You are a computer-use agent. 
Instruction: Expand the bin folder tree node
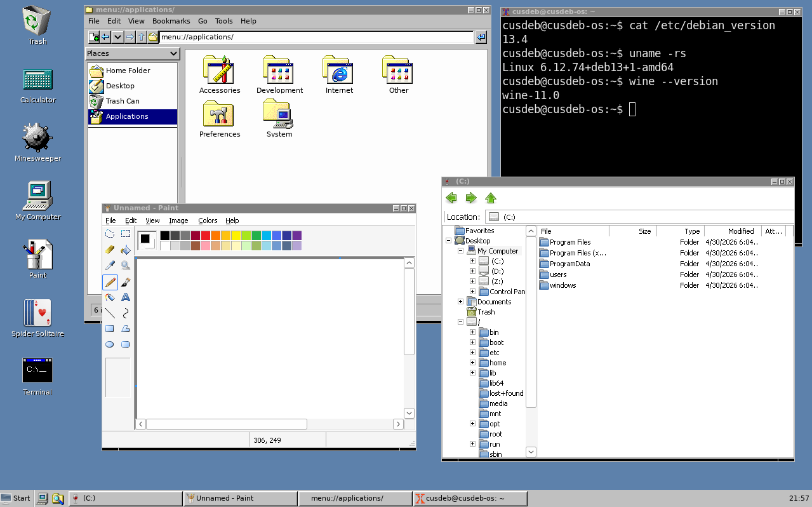[472, 332]
